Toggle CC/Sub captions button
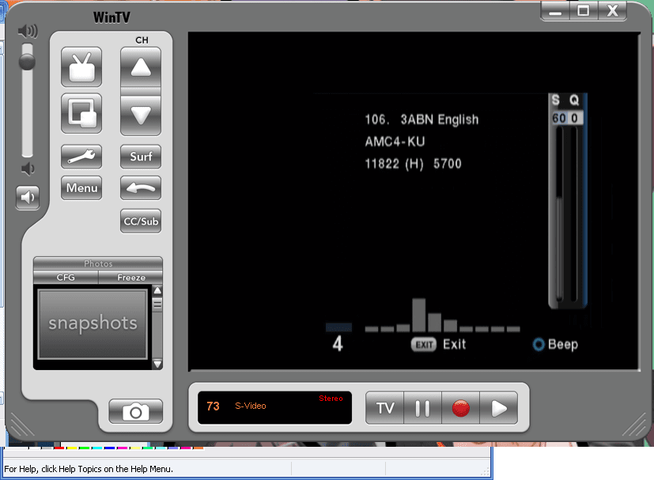 [x=141, y=221]
